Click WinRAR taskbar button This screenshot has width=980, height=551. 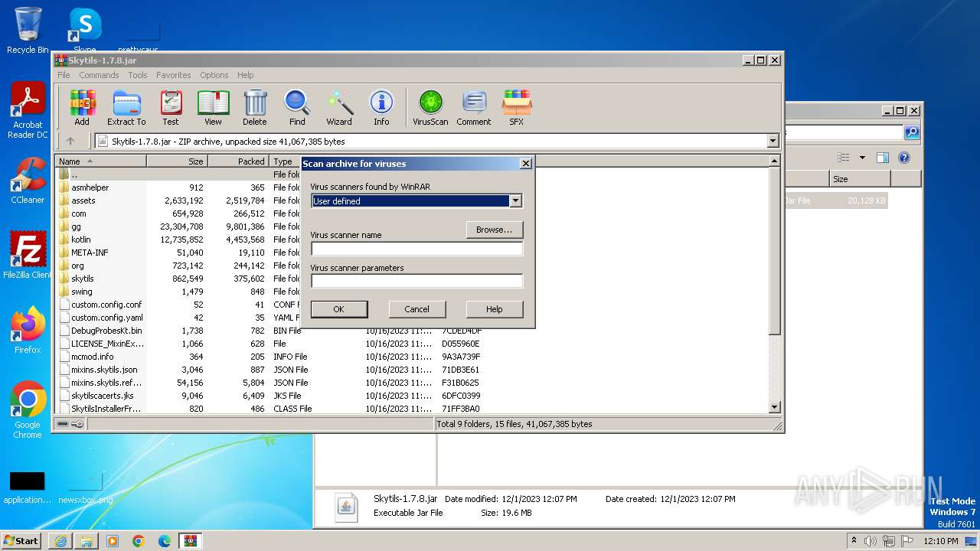(191, 541)
